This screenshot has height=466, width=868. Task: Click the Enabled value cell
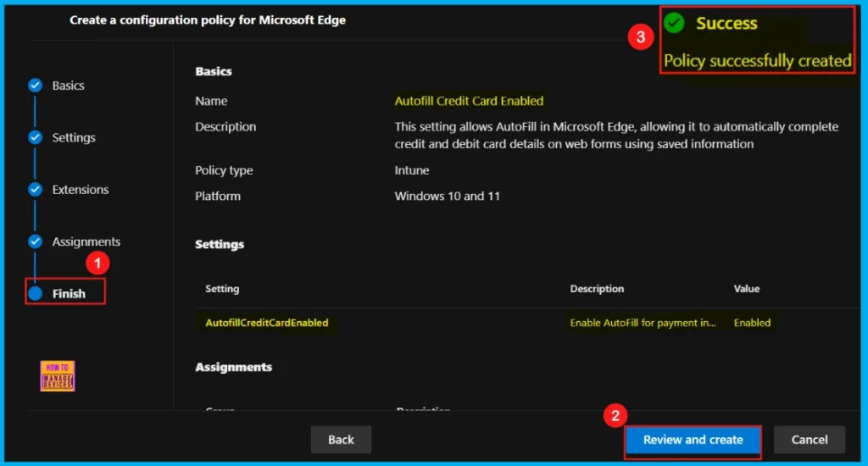752,323
